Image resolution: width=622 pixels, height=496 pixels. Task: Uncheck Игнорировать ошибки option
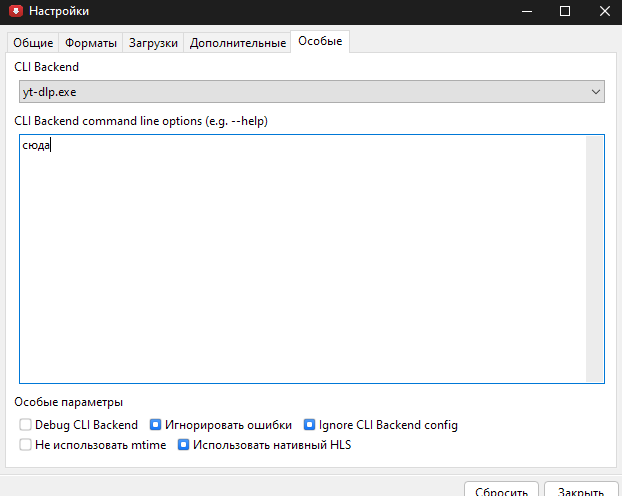click(155, 425)
